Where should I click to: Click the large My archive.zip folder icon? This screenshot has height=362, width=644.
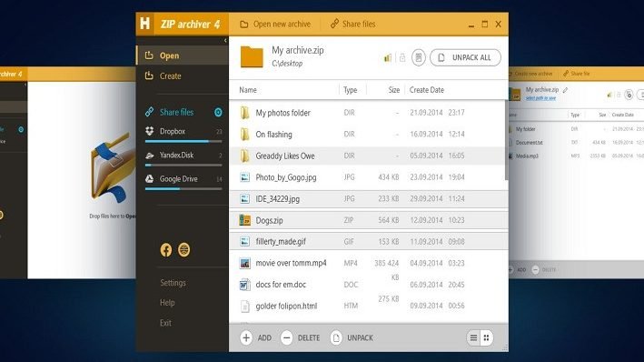tap(252, 56)
